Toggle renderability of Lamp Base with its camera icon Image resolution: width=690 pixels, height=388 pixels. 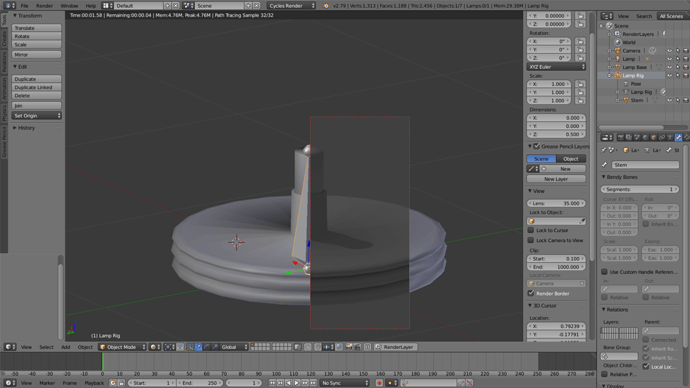(685, 67)
